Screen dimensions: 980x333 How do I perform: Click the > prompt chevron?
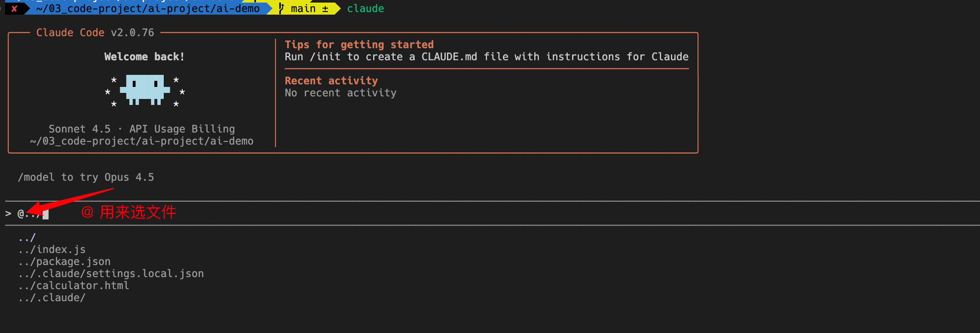8,214
